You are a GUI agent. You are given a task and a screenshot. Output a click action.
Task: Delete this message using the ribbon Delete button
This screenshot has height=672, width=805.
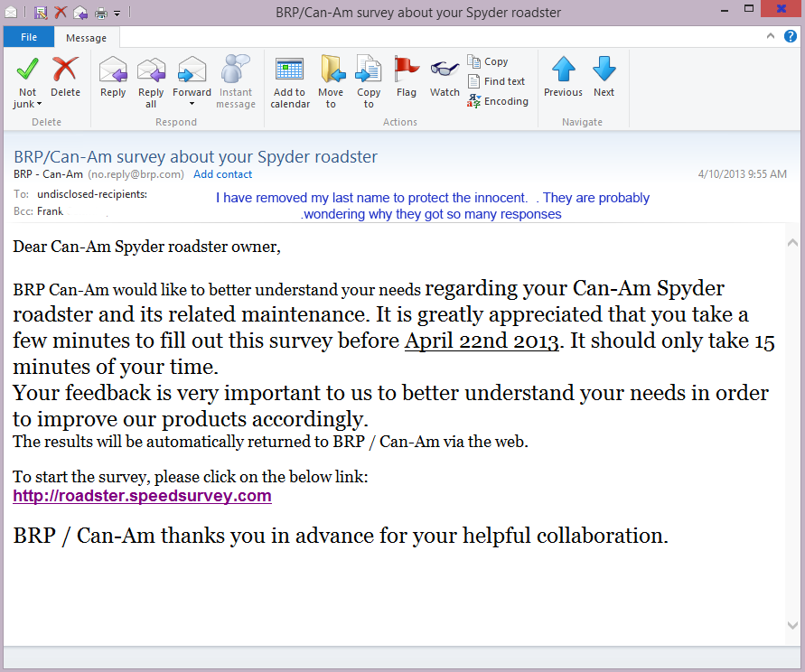coord(65,77)
